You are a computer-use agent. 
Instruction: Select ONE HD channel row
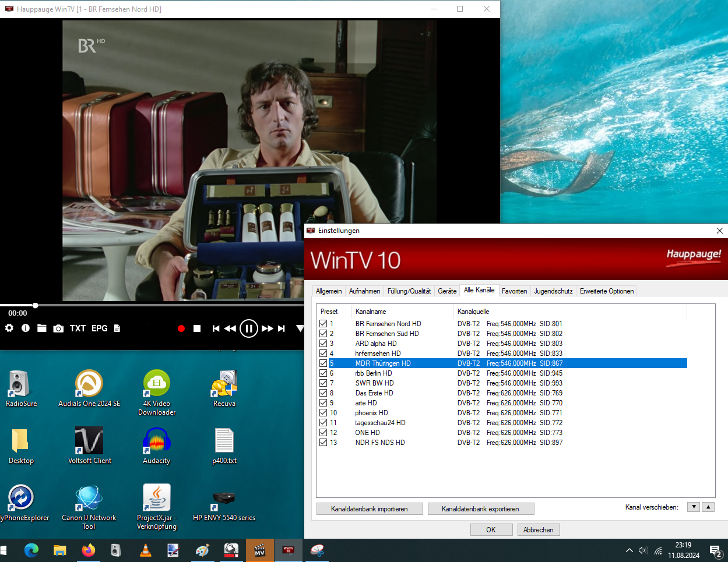pos(502,433)
